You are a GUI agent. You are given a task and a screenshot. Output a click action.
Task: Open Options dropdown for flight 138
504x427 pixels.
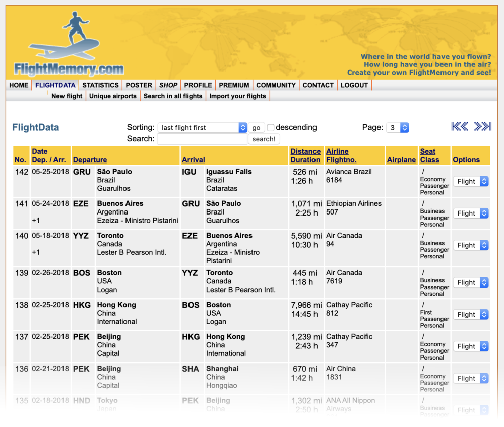click(x=471, y=314)
